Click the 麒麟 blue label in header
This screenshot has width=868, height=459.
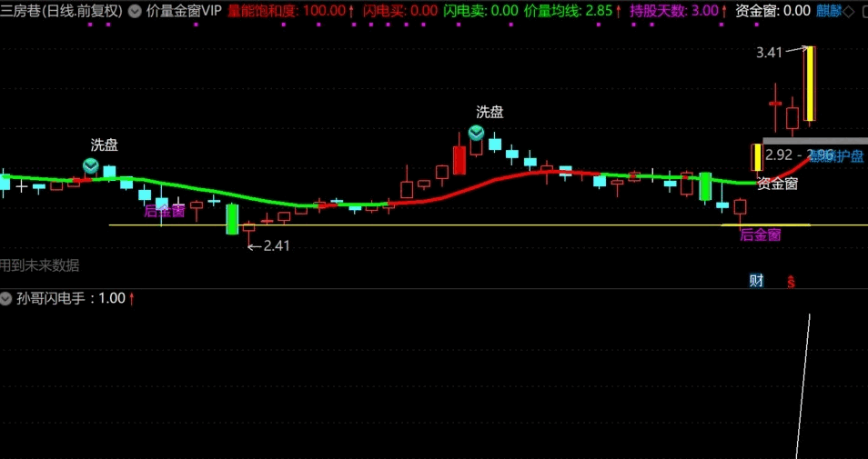tap(828, 11)
